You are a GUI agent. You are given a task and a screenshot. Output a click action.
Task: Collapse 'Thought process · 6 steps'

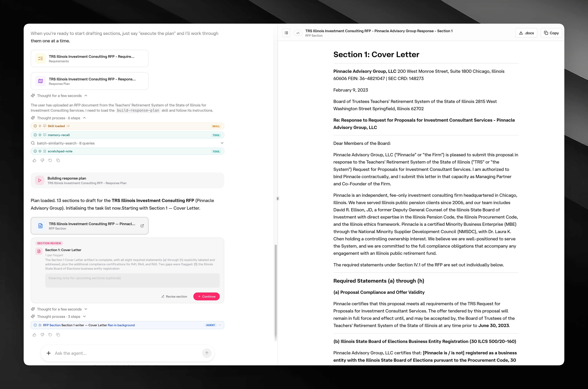(x=84, y=118)
